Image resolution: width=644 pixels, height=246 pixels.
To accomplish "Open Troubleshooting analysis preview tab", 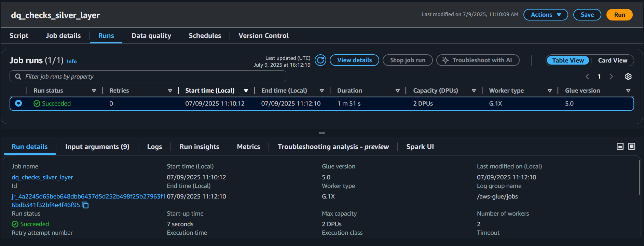I will [333, 147].
